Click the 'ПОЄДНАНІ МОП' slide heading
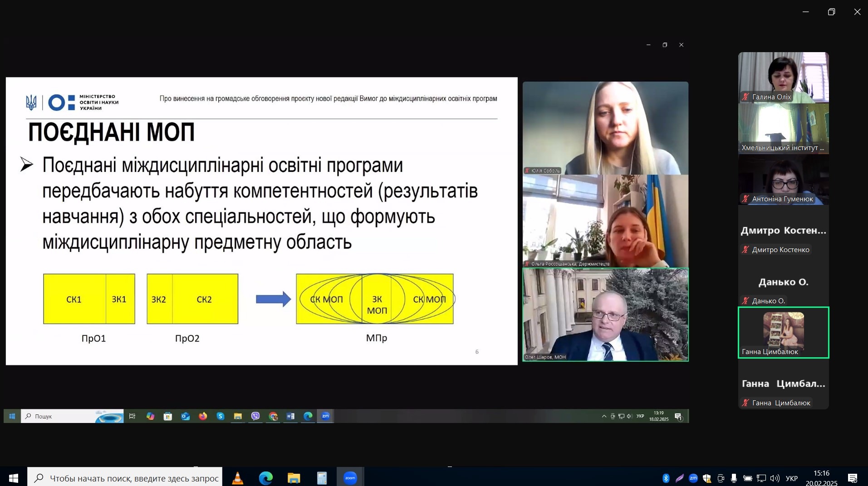The width and height of the screenshot is (868, 486). point(112,132)
